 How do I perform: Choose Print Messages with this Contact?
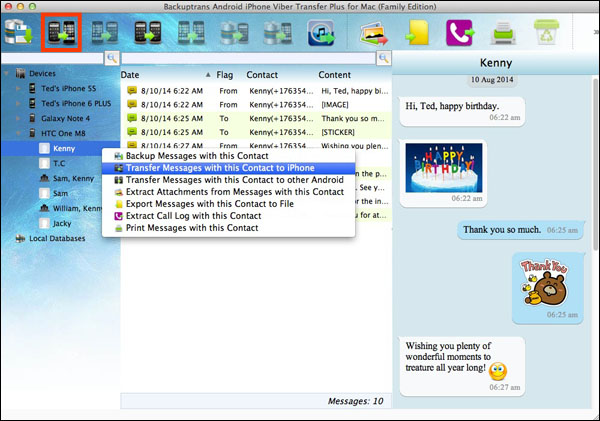[228, 228]
